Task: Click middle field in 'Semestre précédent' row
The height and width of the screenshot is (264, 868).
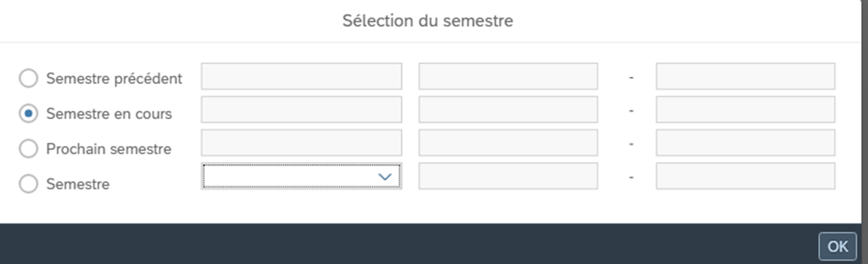Action: (508, 76)
